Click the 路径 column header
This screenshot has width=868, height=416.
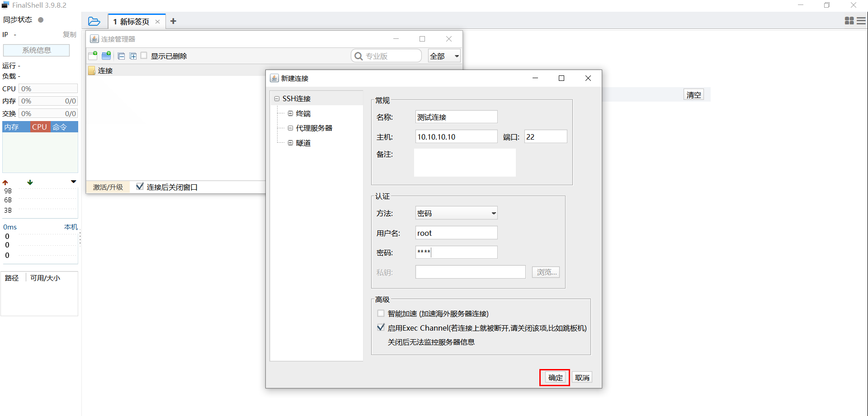[12, 278]
